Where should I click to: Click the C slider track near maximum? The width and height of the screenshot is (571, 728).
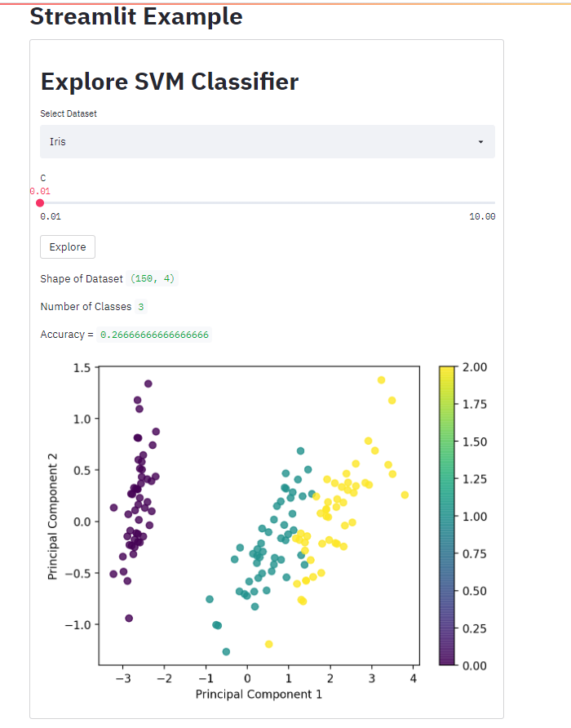point(481,202)
